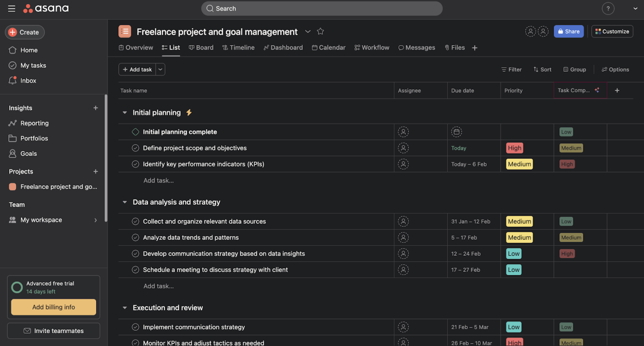The image size is (644, 346).
Task: Switch to the Board tab
Action: click(201, 47)
